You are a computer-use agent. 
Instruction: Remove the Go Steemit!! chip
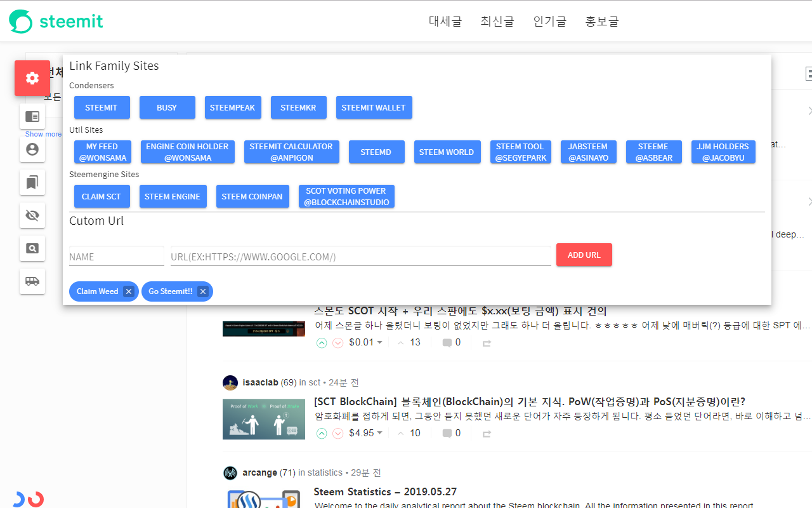pyautogui.click(x=202, y=291)
